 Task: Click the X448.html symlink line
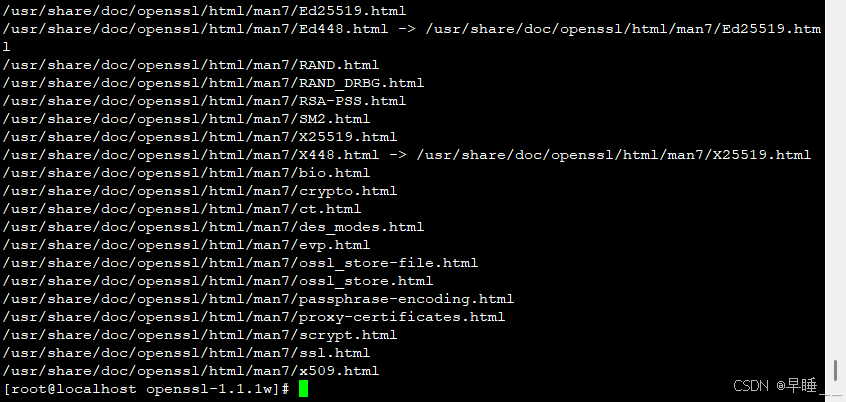(x=407, y=155)
